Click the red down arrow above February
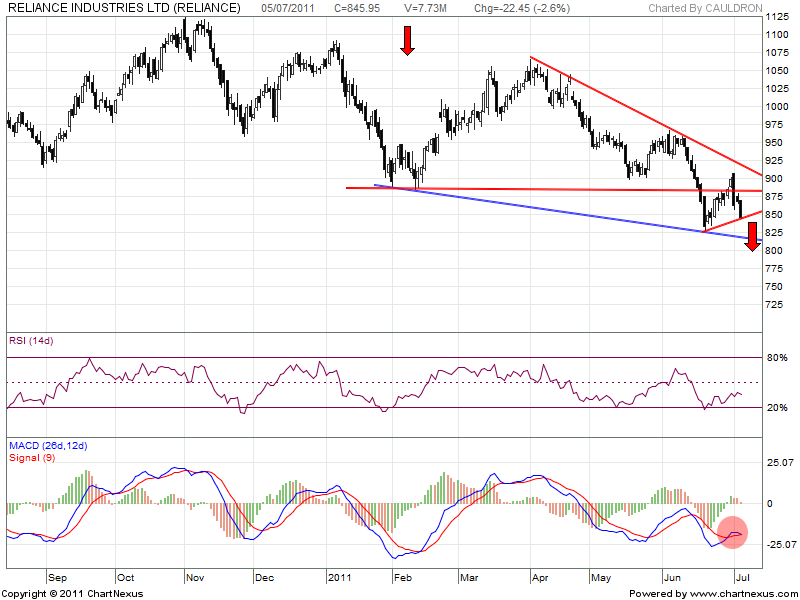Screen dimensions: 800x600 click(x=407, y=40)
